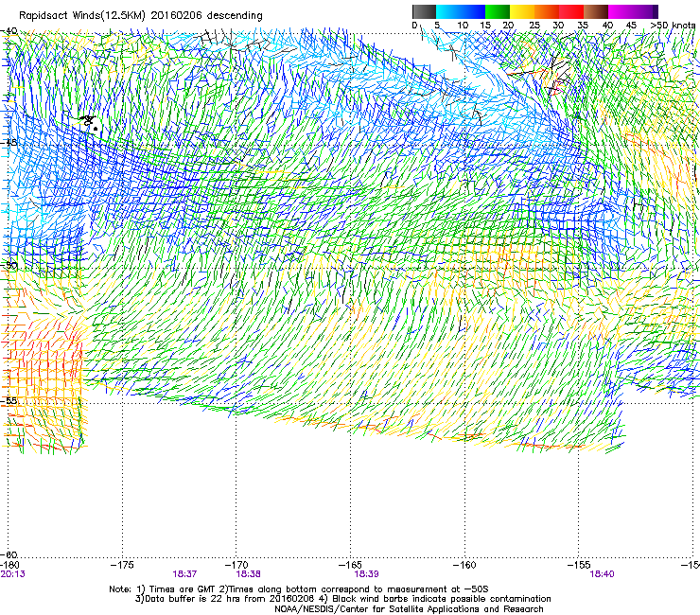The height and width of the screenshot is (615, 700).
Task: Click the cyan-to-blue 5-15 knots legend segment
Action: [x=461, y=11]
